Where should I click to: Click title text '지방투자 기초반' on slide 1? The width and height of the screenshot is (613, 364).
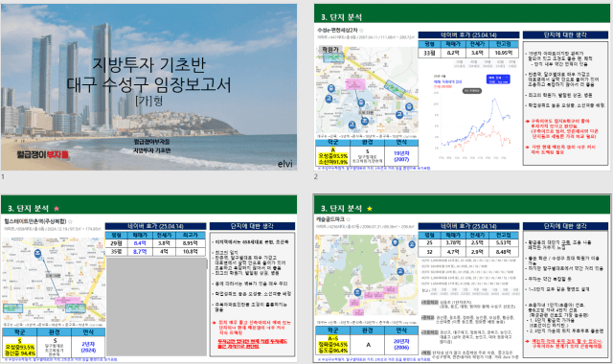(149, 65)
